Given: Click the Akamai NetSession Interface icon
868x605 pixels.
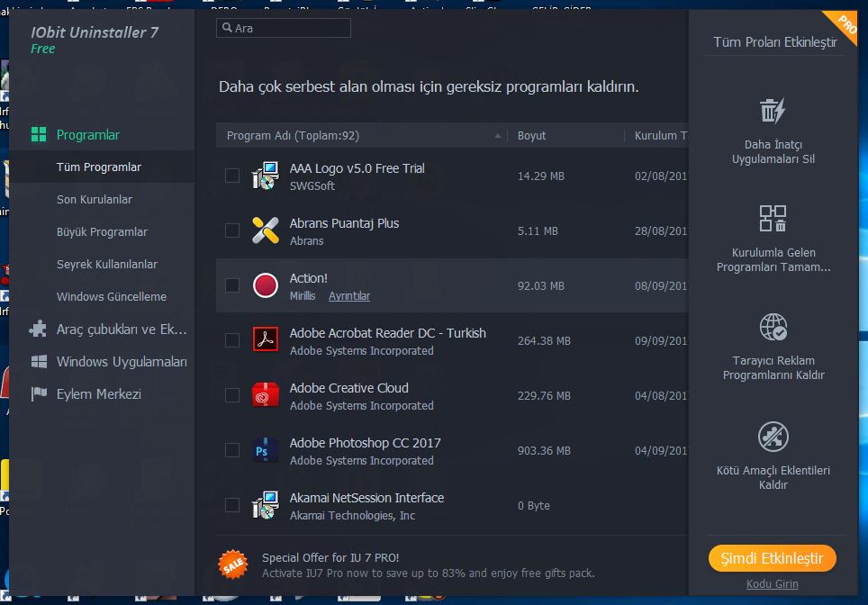Looking at the screenshot, I should pyautogui.click(x=265, y=505).
